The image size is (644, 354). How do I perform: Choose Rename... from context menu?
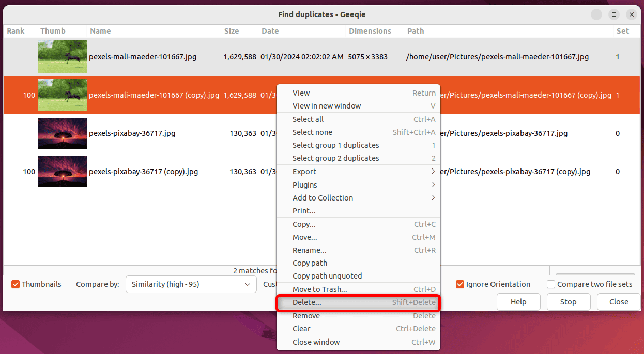(x=358, y=250)
